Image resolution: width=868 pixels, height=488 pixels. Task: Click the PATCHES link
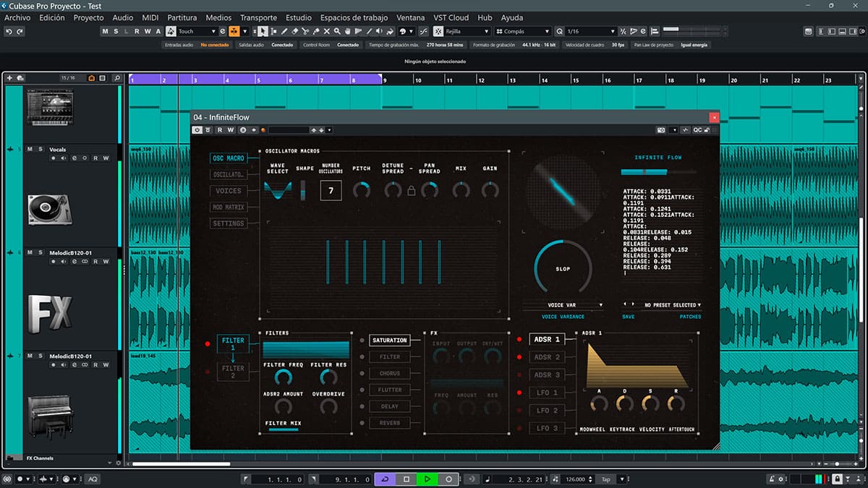(x=690, y=317)
